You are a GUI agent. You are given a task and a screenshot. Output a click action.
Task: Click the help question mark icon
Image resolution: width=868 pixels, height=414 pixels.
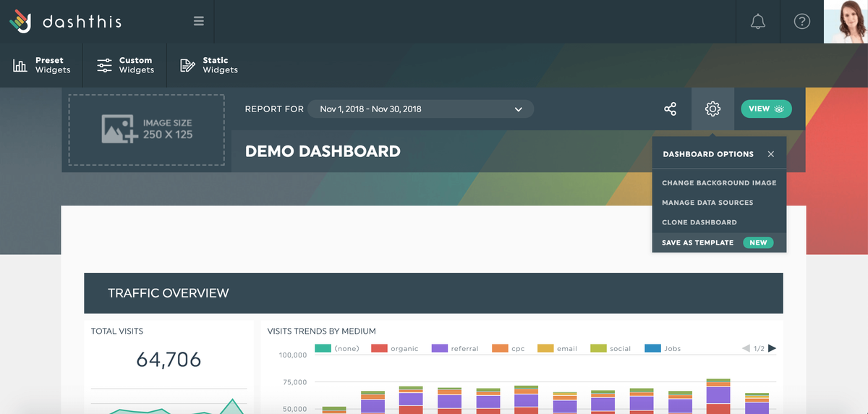click(x=801, y=22)
